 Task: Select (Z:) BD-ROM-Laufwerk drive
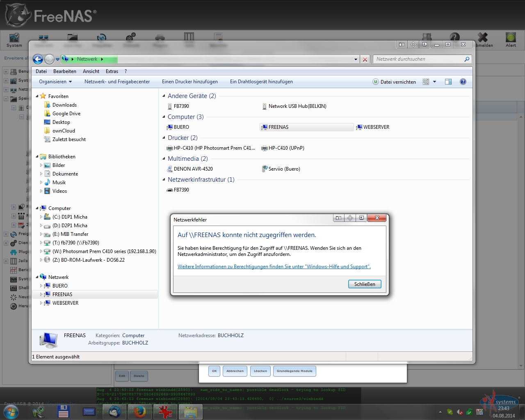pyautogui.click(x=84, y=260)
